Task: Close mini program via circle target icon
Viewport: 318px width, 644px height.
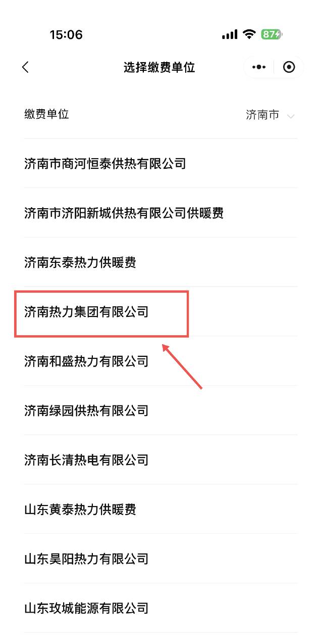Action: pos(289,67)
